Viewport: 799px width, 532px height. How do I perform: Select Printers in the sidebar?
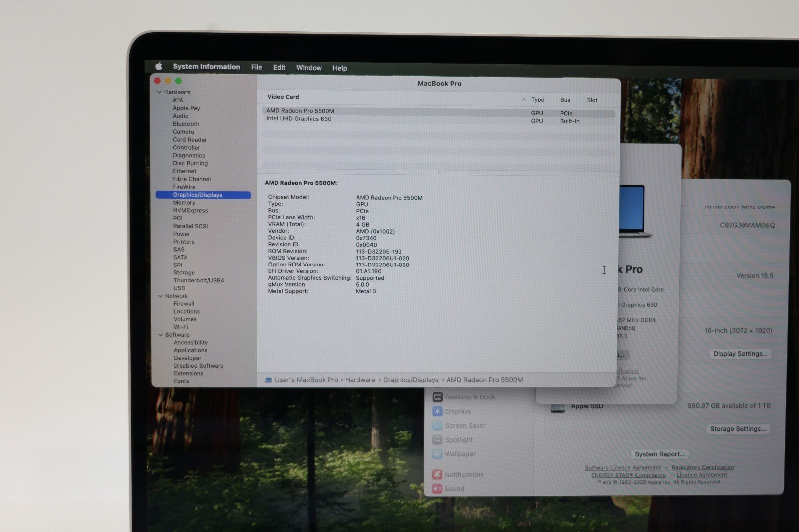(x=184, y=242)
